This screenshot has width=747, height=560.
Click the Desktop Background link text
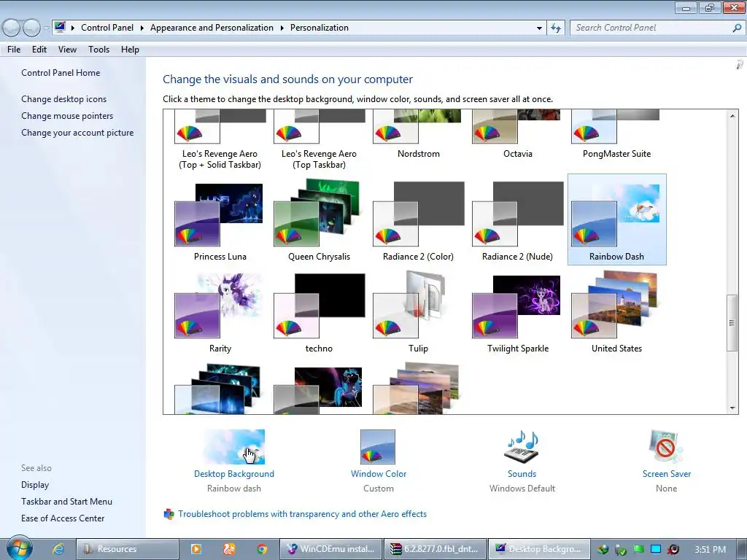(234, 474)
